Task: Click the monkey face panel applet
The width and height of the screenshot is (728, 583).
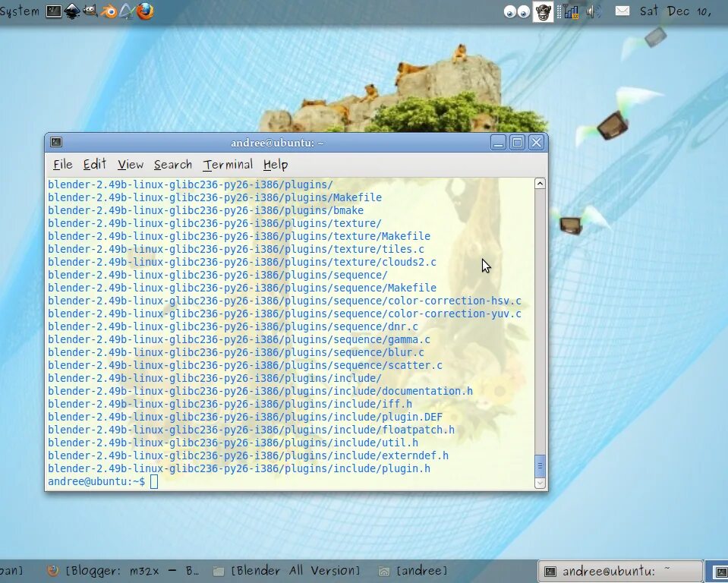Action: click(x=543, y=11)
